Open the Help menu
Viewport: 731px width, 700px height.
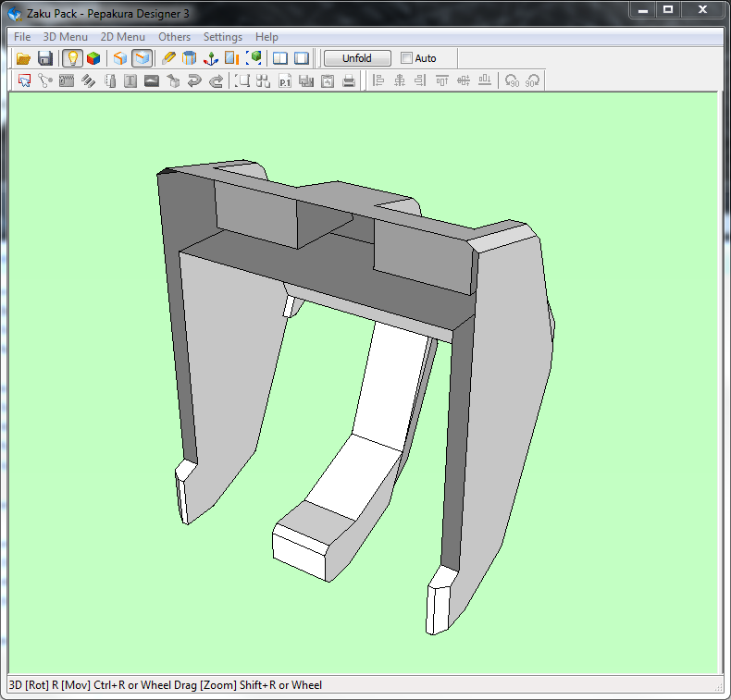[x=266, y=37]
